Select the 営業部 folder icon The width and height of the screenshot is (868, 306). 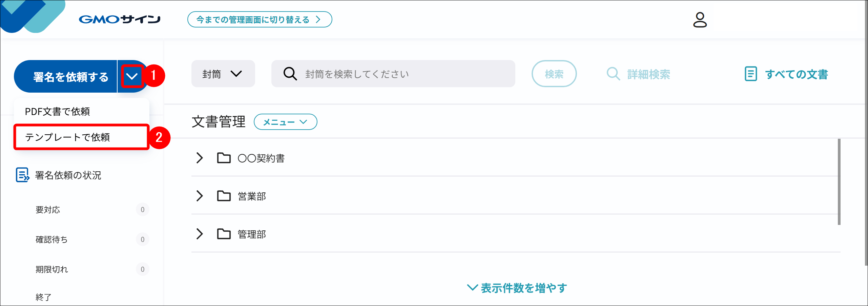tap(224, 196)
